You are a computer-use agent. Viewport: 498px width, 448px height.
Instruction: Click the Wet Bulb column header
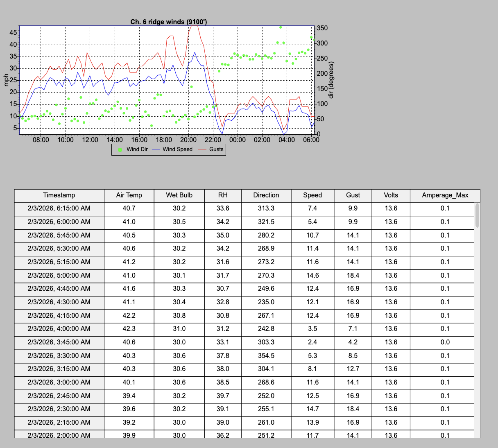click(179, 195)
